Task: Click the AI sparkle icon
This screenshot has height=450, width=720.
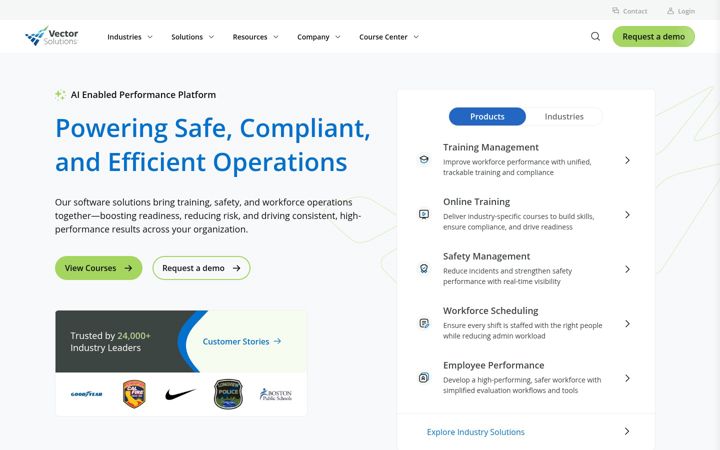Action: tap(60, 95)
